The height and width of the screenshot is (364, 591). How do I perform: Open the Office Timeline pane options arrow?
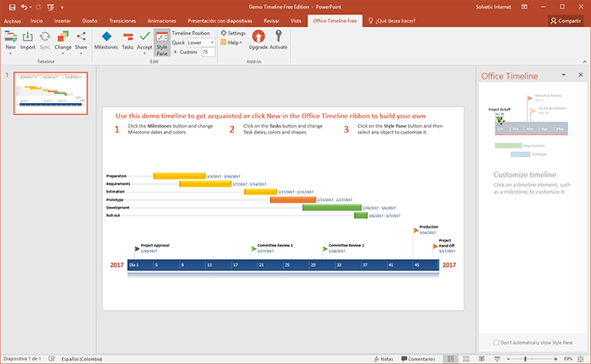pyautogui.click(x=564, y=74)
